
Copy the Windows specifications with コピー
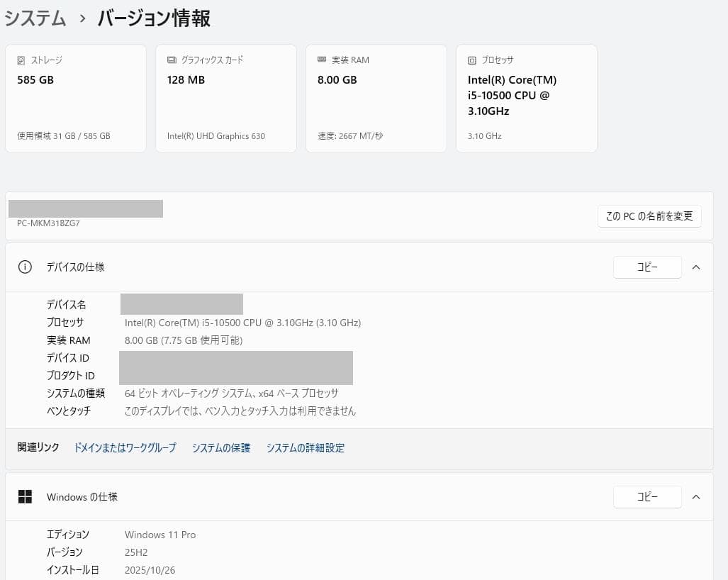pos(647,497)
